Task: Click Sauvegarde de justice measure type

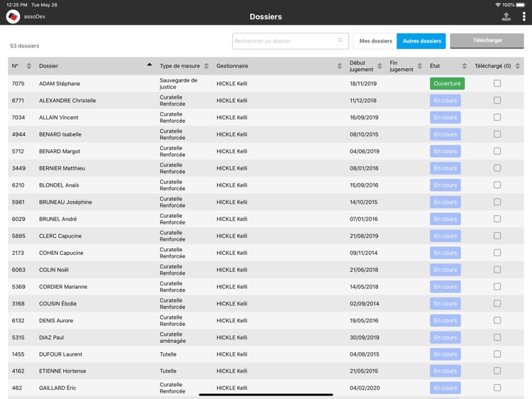Action: [x=179, y=84]
